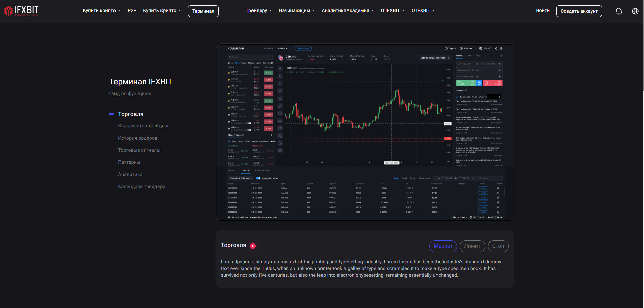The width and height of the screenshot is (644, 308).
Task: Toggle favorite star for USD/CHF row
Action: coord(229,114)
